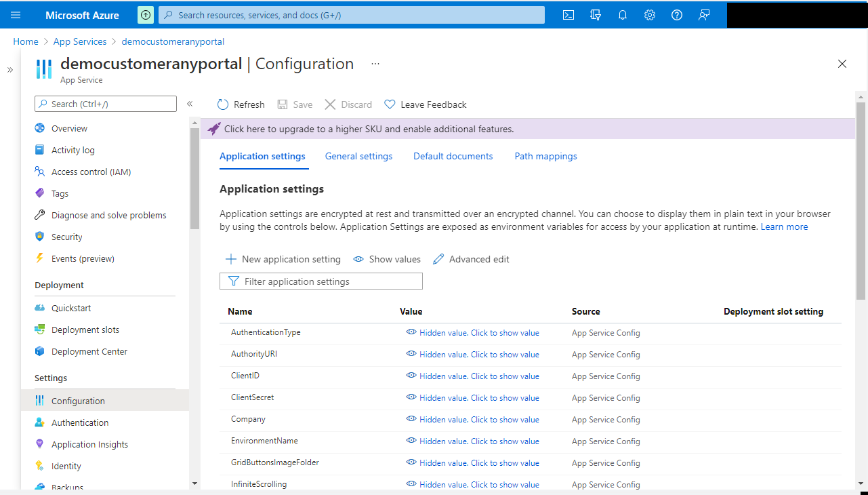Click the Application Insights bulb icon
Viewport: 868px width, 495px height.
[40, 444]
